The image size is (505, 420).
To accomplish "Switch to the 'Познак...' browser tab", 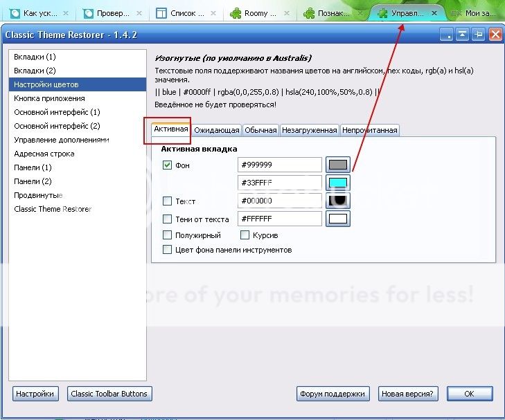I will pyautogui.click(x=333, y=13).
